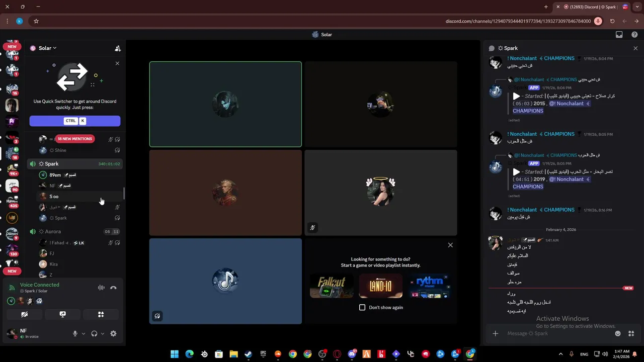644x362 pixels.
Task: Disconnect from voice via the hang-up icon
Action: click(x=114, y=288)
